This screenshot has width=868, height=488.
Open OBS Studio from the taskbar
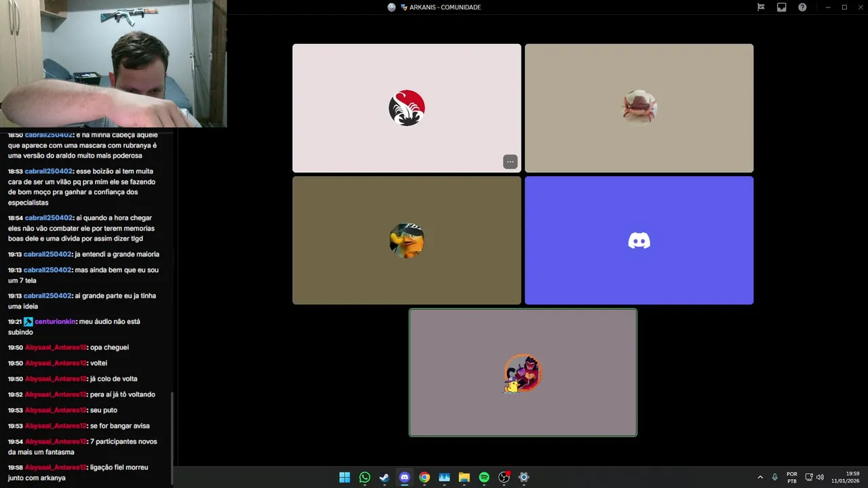504,477
